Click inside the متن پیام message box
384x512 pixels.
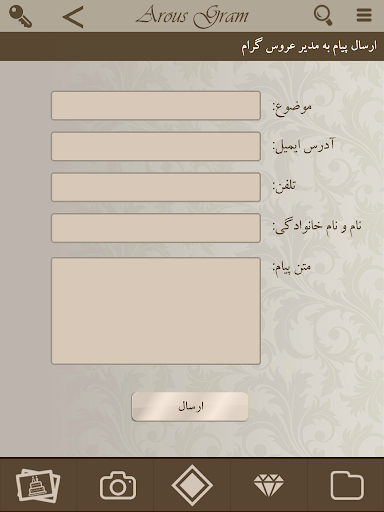click(x=156, y=311)
